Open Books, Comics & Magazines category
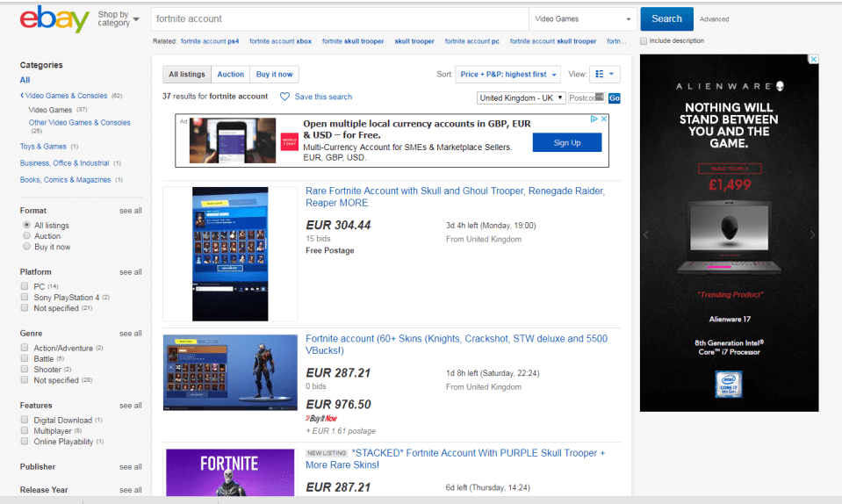Image resolution: width=842 pixels, height=504 pixels. (x=66, y=180)
